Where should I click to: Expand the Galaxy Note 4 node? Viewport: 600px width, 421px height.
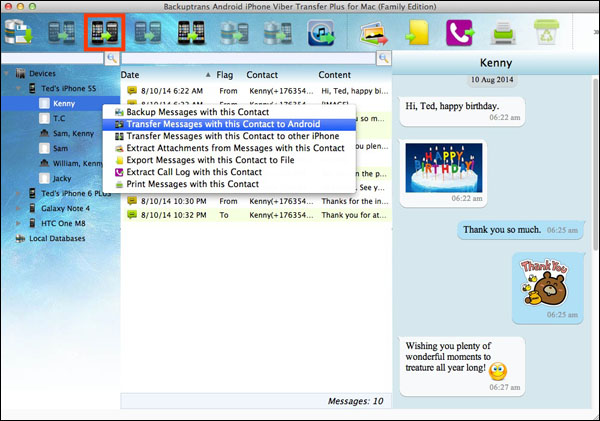[x=18, y=208]
